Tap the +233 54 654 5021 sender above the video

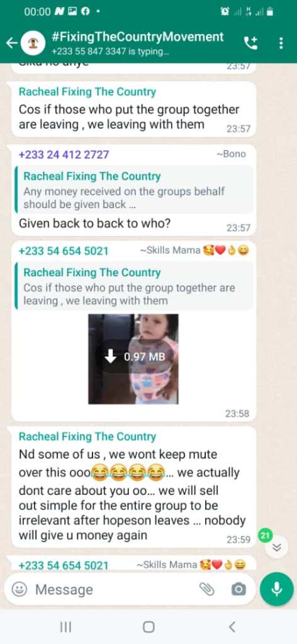point(64,250)
